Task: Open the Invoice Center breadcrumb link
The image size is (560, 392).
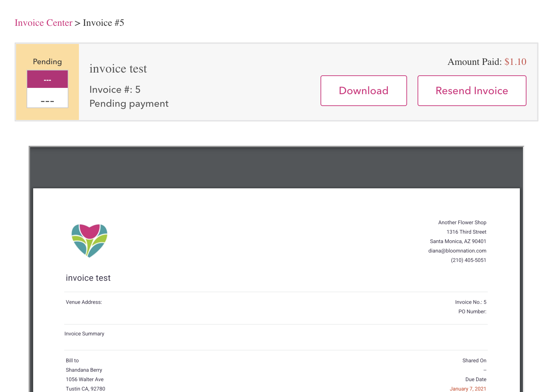Action: coord(44,23)
